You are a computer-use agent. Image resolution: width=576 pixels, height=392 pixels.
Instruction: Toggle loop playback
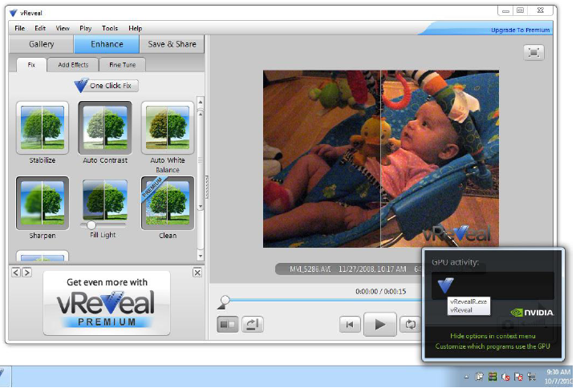[410, 325]
